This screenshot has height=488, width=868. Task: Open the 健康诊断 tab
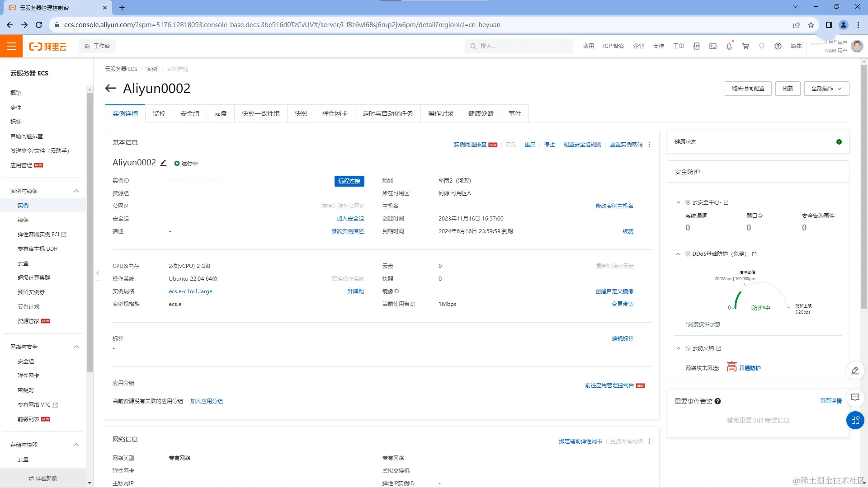(x=481, y=113)
